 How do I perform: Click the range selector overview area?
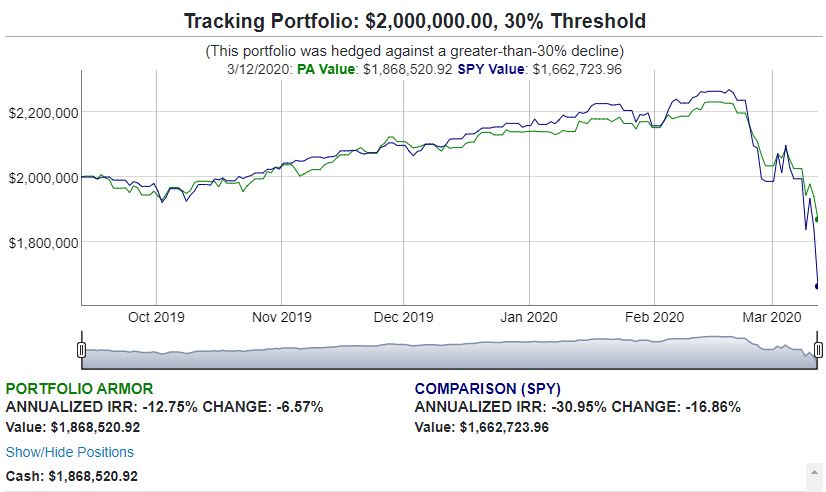coord(450,352)
